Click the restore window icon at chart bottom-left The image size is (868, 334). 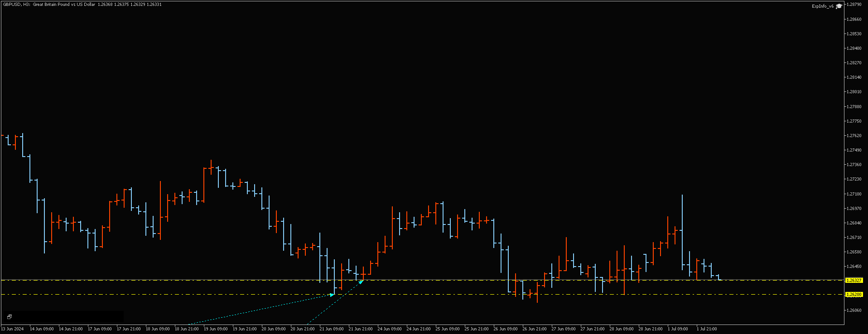pos(9,317)
